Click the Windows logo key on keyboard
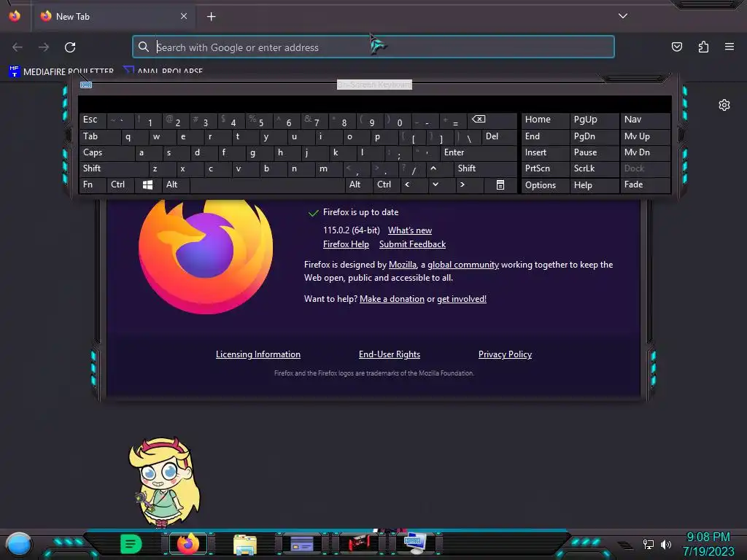Image resolution: width=747 pixels, height=560 pixels. click(147, 184)
